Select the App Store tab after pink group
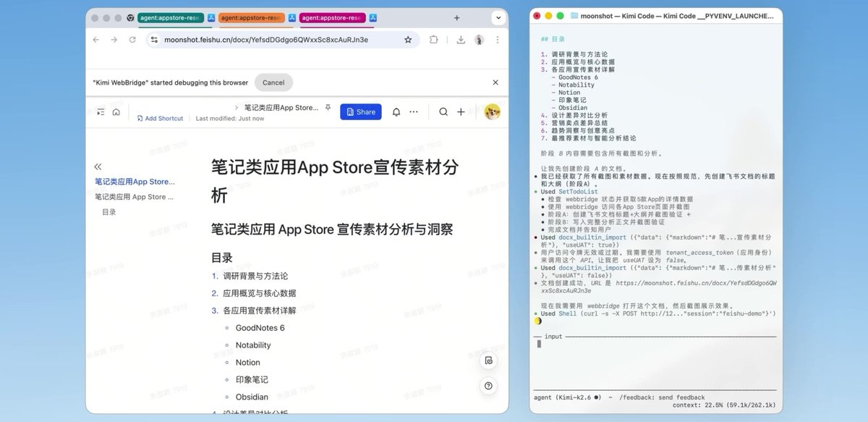Viewport: 868px width, 422px height. pos(372,17)
